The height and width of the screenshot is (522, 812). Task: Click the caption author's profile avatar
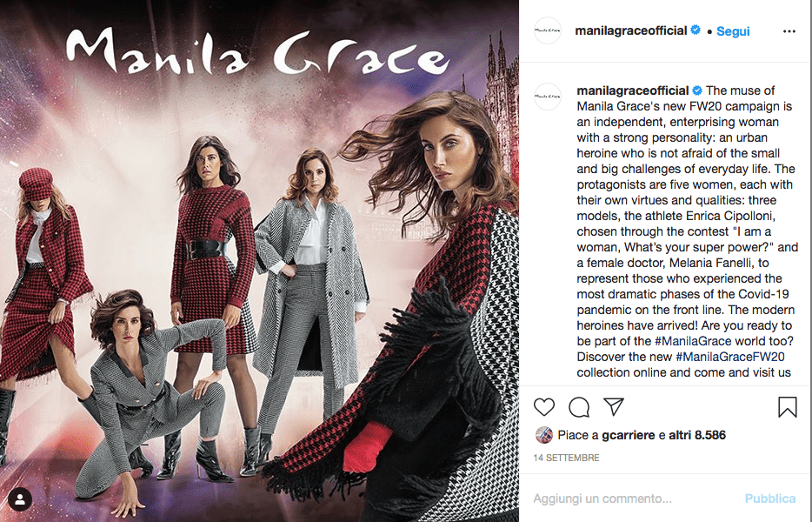(548, 97)
